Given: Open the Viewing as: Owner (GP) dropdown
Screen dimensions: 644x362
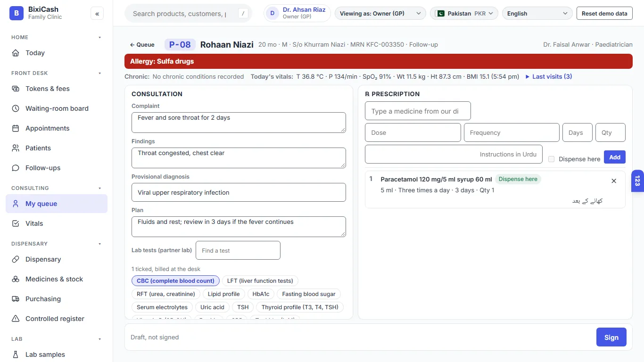Looking at the screenshot, I should 380,14.
